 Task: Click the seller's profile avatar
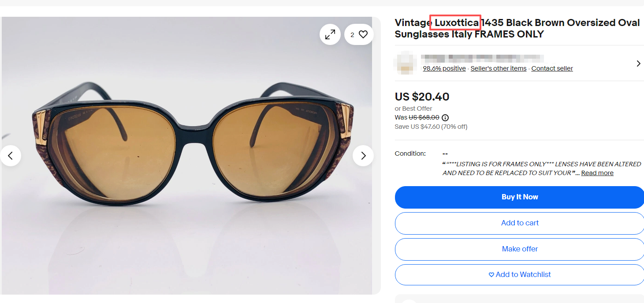[x=405, y=63]
